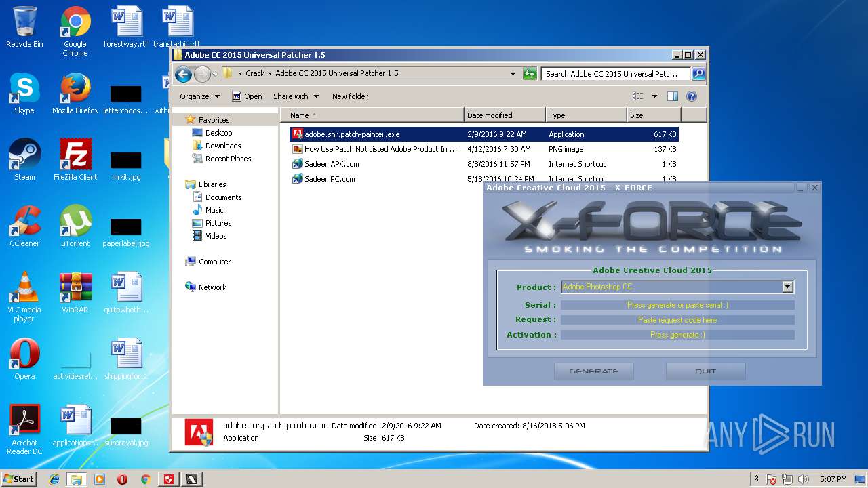Click the Explorer Forward arrow button
The image size is (868, 488).
(x=202, y=74)
